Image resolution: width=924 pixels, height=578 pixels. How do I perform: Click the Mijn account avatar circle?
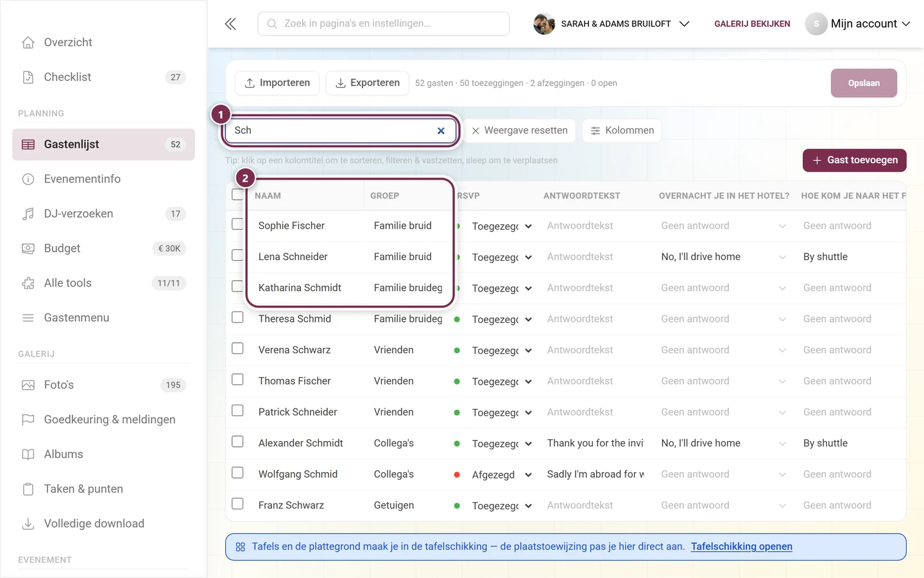click(x=816, y=24)
